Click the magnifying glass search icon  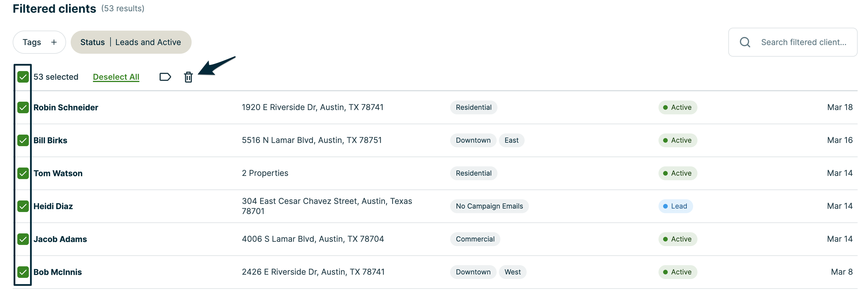pos(745,42)
